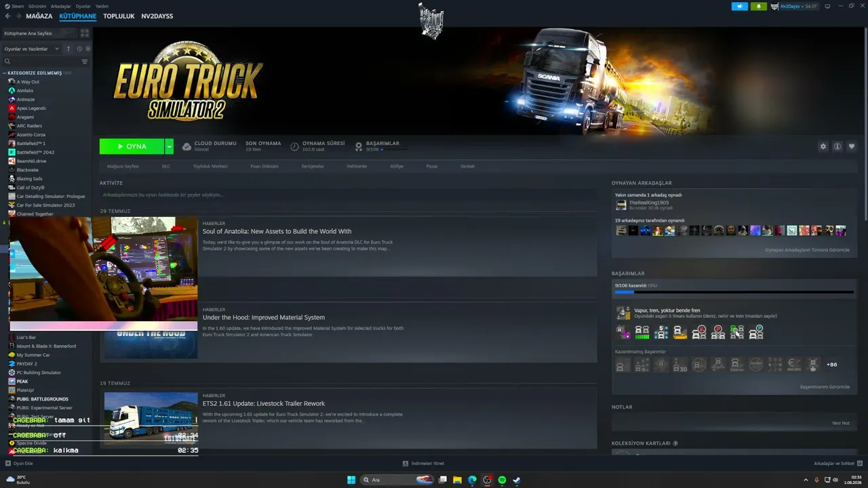Viewport: 868px width, 488px height.
Task: Sort library using the up arrow icon
Action: point(68,49)
